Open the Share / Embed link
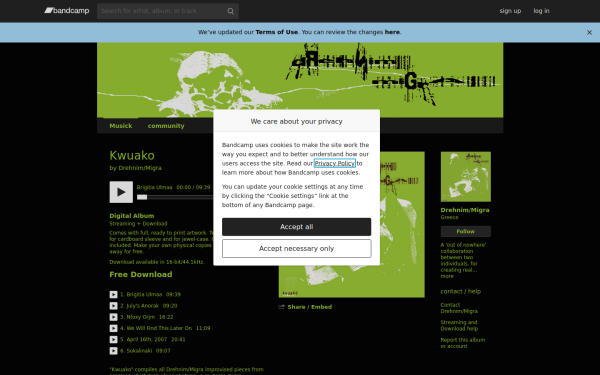 tap(310, 307)
